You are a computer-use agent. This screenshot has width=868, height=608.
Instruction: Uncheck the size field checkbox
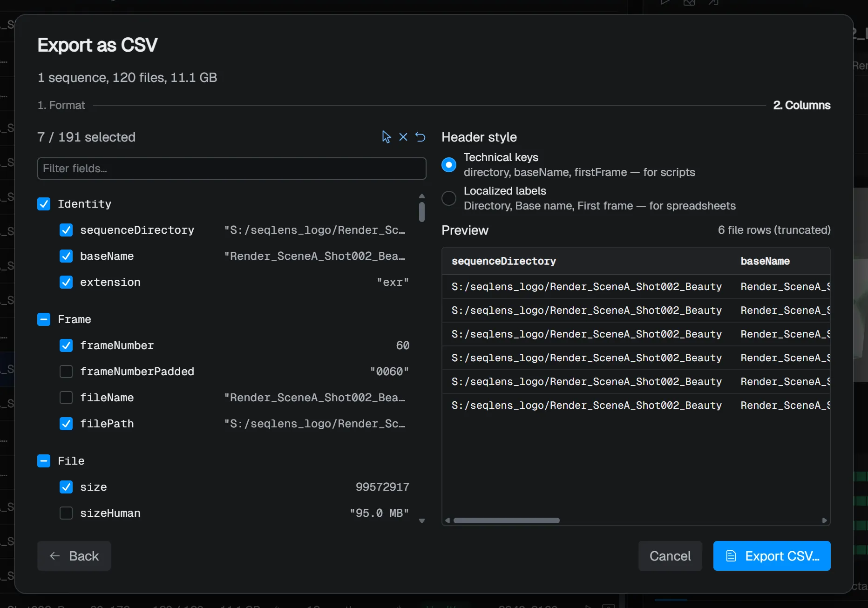coord(66,487)
